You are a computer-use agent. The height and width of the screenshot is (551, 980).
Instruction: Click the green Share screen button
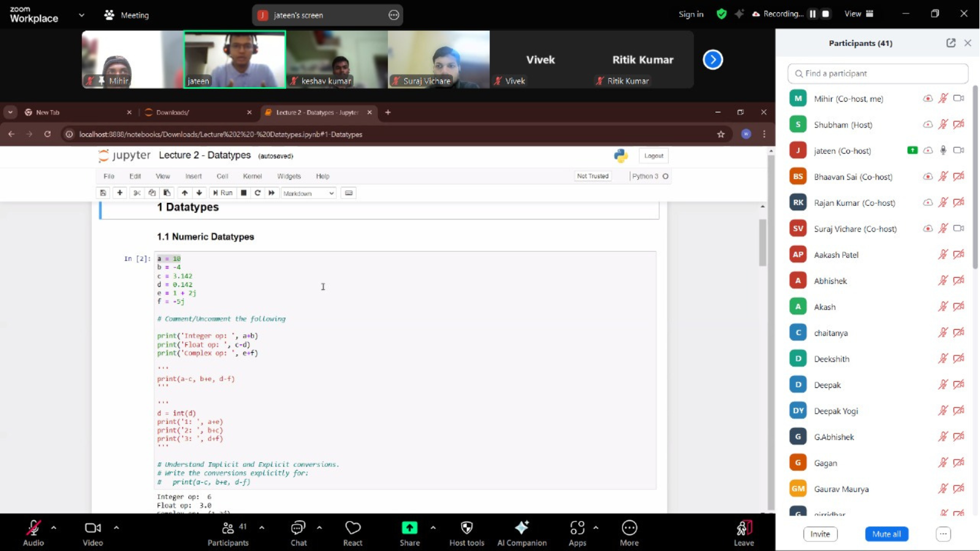pyautogui.click(x=409, y=532)
